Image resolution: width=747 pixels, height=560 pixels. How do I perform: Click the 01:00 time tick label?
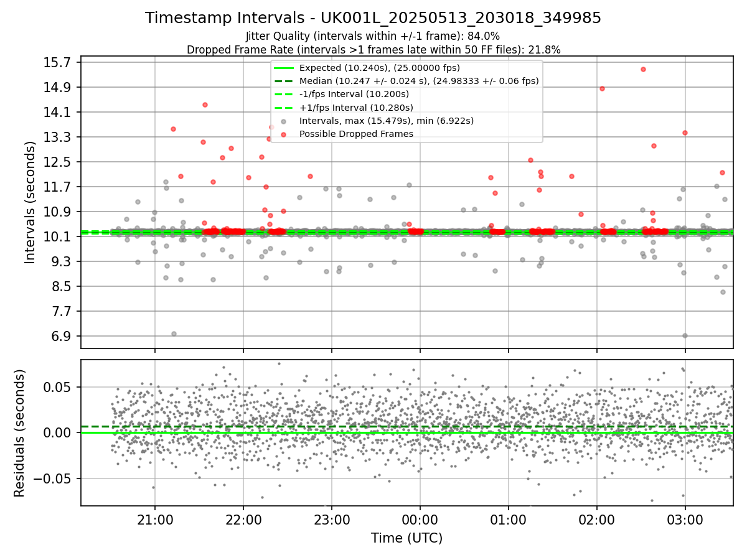(x=509, y=519)
